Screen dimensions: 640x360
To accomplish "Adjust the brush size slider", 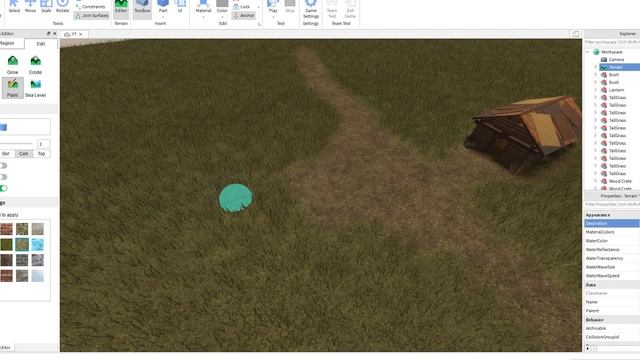I will tap(16, 144).
